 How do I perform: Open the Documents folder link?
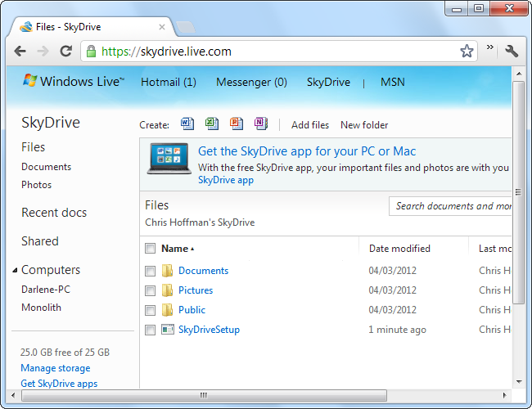pyautogui.click(x=203, y=271)
